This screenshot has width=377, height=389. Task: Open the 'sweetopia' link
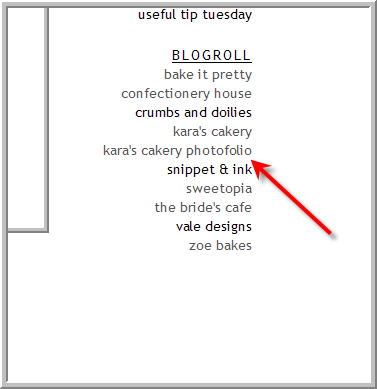coord(219,189)
